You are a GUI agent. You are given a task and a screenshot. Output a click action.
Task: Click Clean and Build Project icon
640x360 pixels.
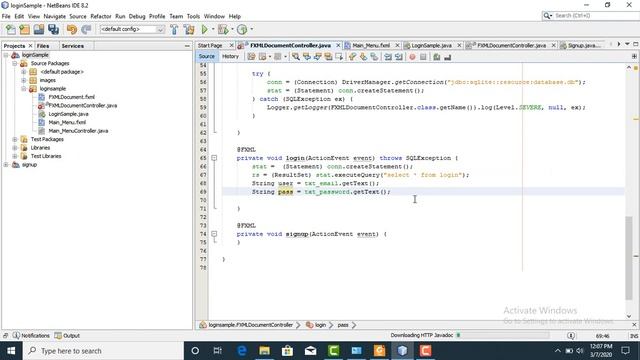coord(189,29)
